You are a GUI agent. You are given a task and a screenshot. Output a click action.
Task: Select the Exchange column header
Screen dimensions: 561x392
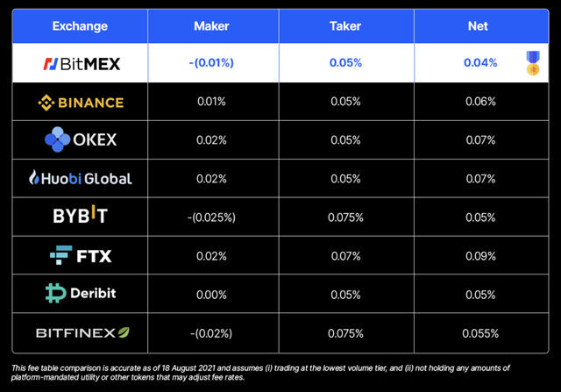tap(80, 26)
